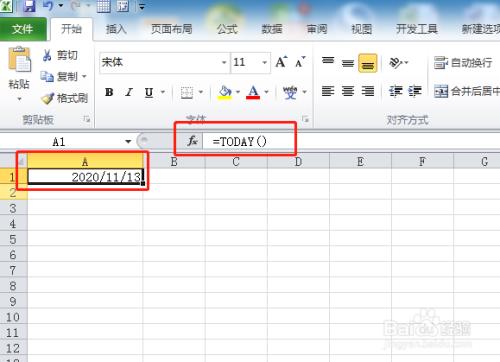The width and height of the screenshot is (500, 362).
Task: Click the 粘贴 paste clipboard icon
Action: click(x=19, y=59)
